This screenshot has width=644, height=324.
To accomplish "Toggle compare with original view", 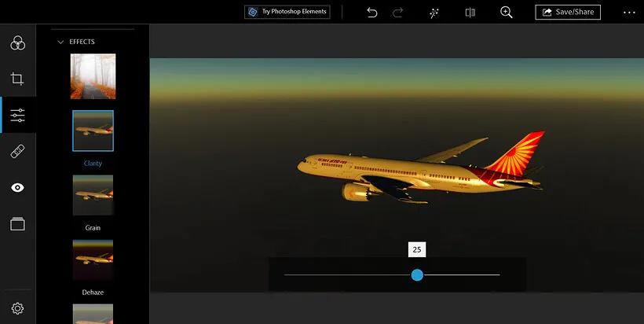I will (470, 12).
